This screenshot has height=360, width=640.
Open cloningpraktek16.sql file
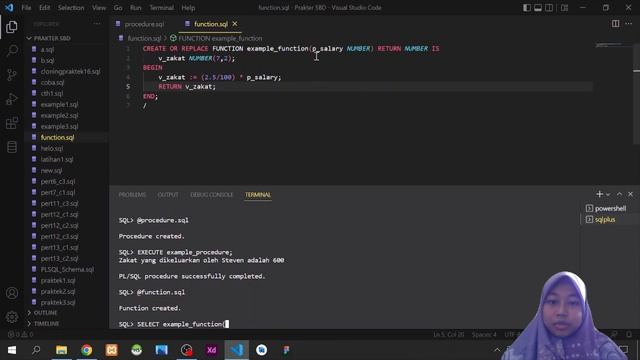(x=70, y=71)
